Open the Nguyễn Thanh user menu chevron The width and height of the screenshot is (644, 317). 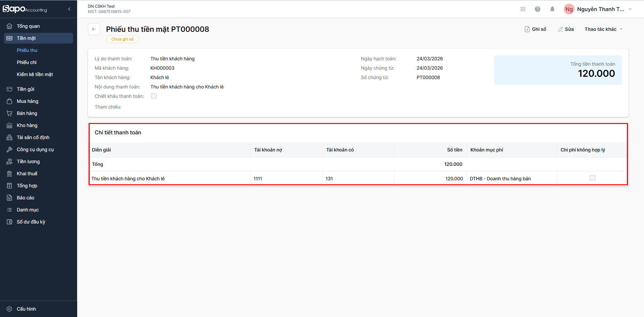(x=630, y=9)
